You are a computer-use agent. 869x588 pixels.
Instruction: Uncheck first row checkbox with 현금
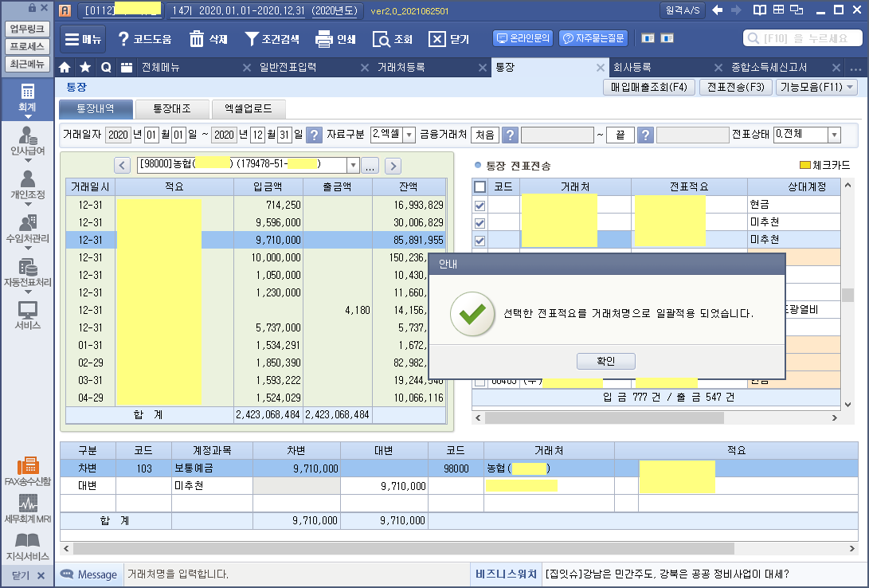click(x=480, y=205)
